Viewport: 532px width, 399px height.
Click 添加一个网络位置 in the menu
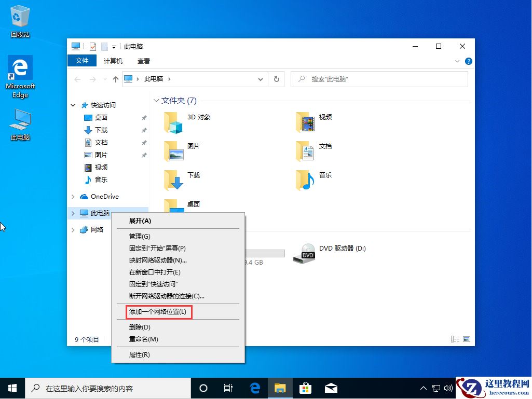pyautogui.click(x=159, y=312)
